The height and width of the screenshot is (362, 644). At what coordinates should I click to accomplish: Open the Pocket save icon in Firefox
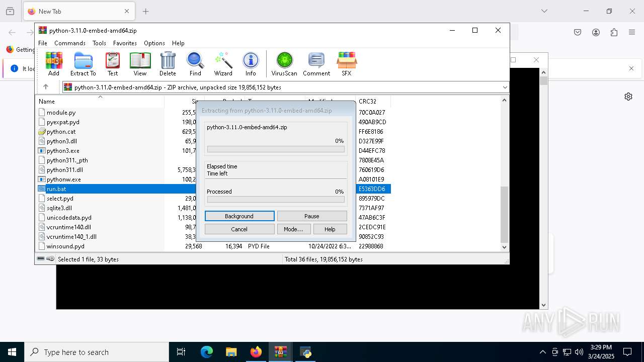[x=578, y=32]
